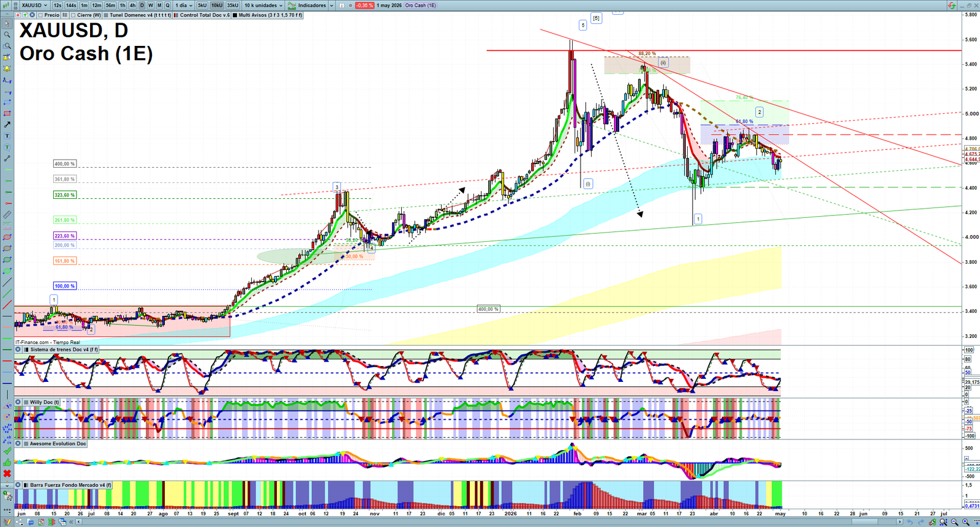Click the red plus icon next to Precio
This screenshot has width=980, height=527.
(18, 15)
